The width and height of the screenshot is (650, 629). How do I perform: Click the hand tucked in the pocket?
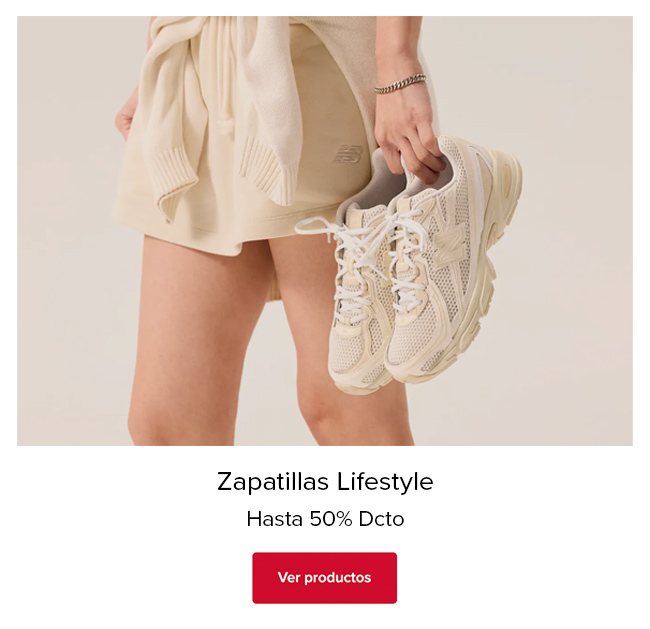tap(124, 120)
